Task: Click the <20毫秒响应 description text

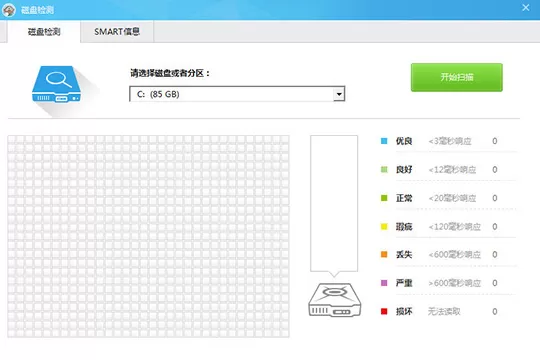Action: [x=452, y=198]
